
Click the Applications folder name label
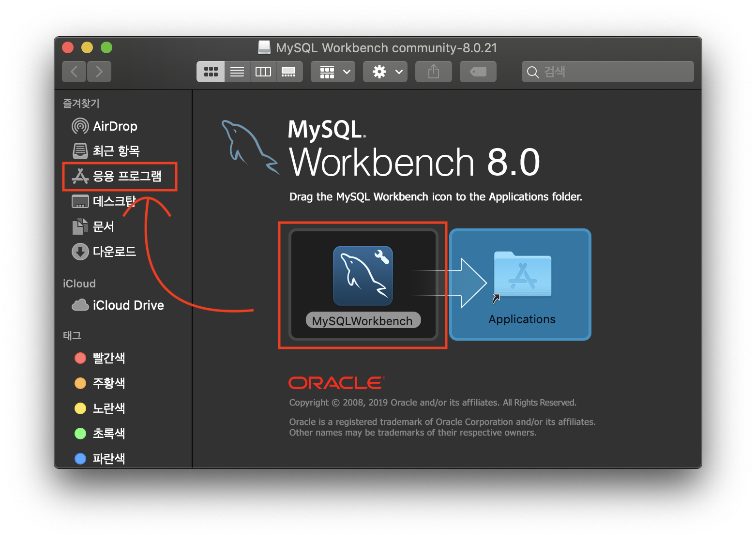click(522, 319)
